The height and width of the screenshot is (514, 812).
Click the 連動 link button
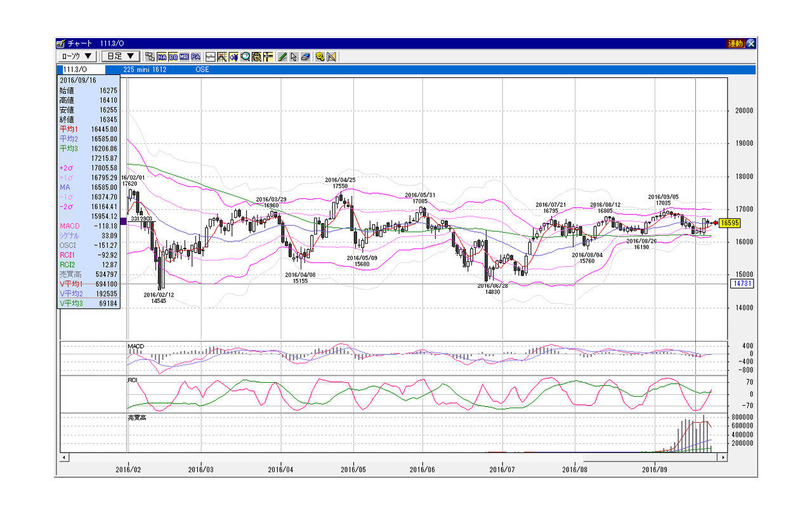735,44
